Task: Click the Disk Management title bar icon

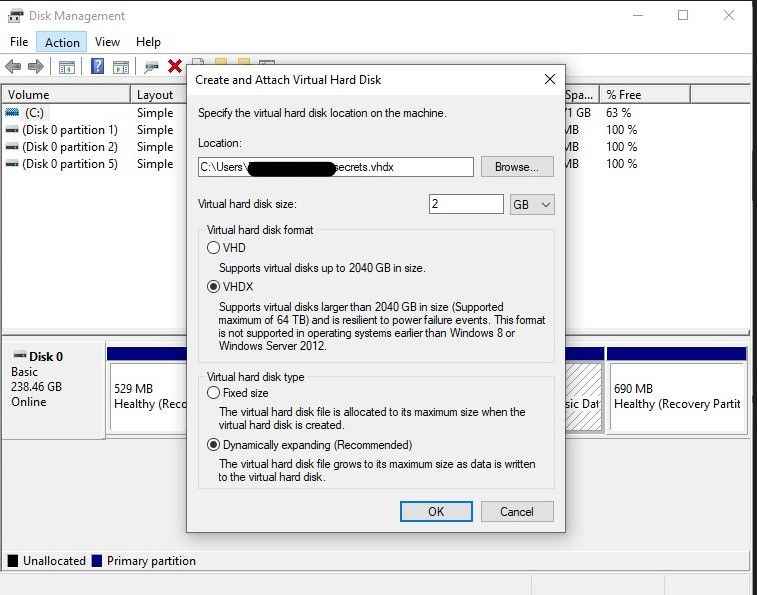Action: pyautogui.click(x=15, y=16)
